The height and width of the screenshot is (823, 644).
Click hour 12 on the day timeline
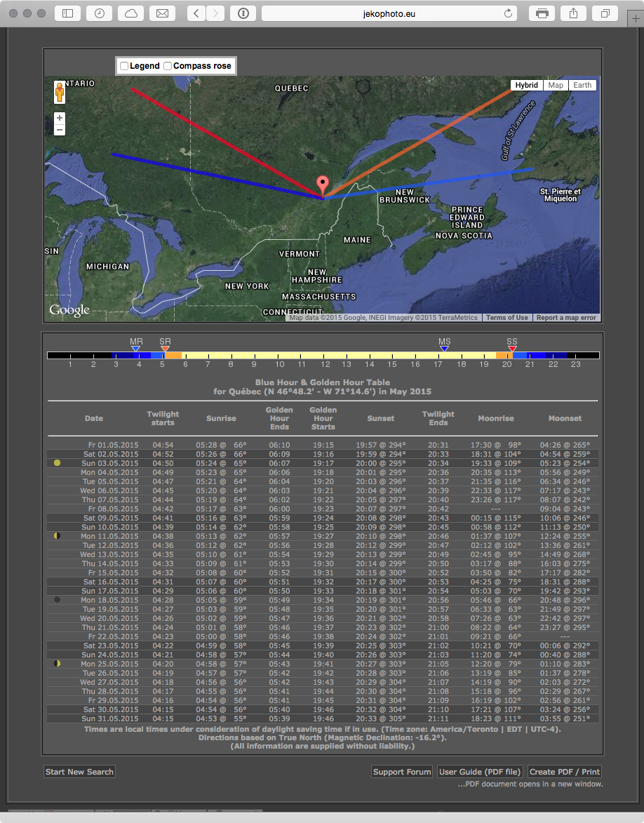click(x=326, y=363)
